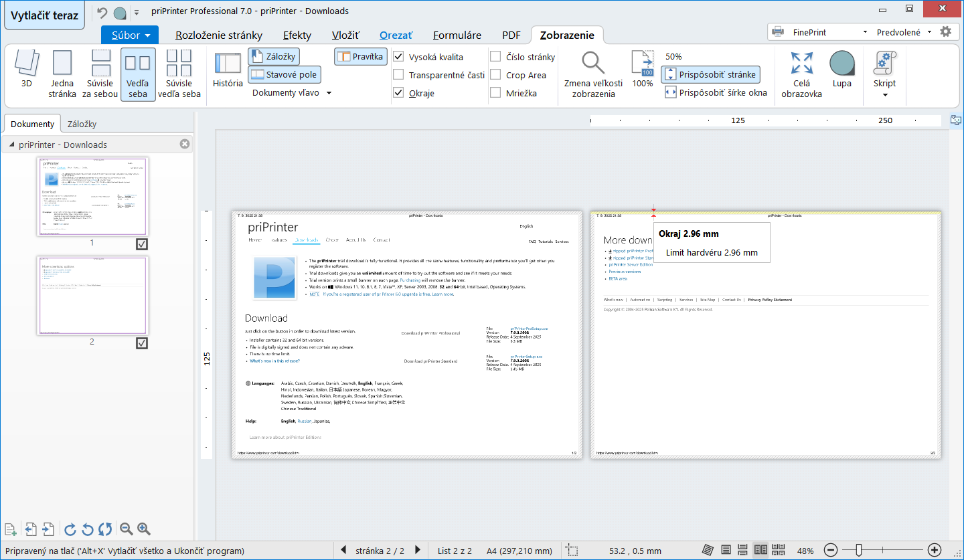
Task: Click the rotate clockwise icon in sidebar
Action: 70,530
